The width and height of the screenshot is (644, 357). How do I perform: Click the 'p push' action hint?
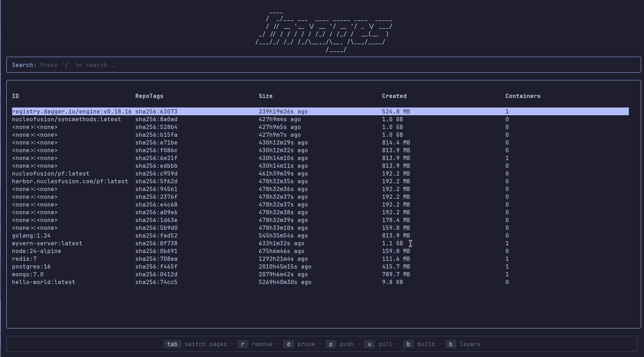coord(341,344)
